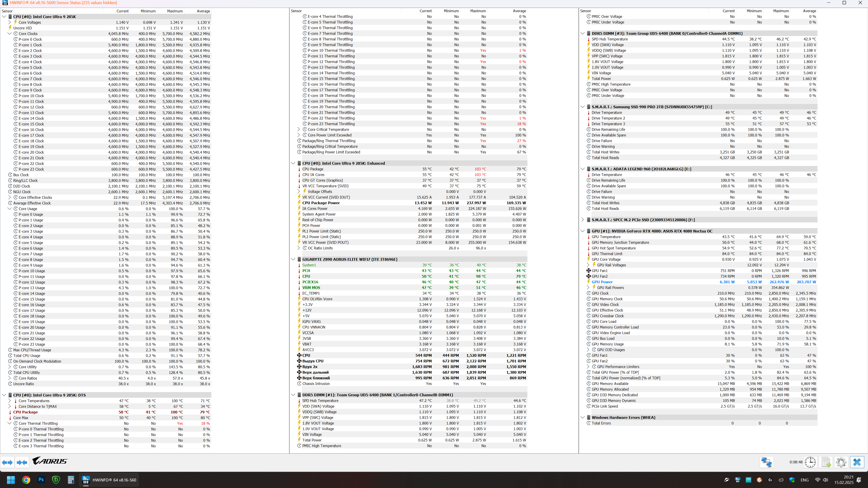This screenshot has width=868, height=488.
Task: Expand the GPU Rail Powers row
Action: (x=588, y=288)
